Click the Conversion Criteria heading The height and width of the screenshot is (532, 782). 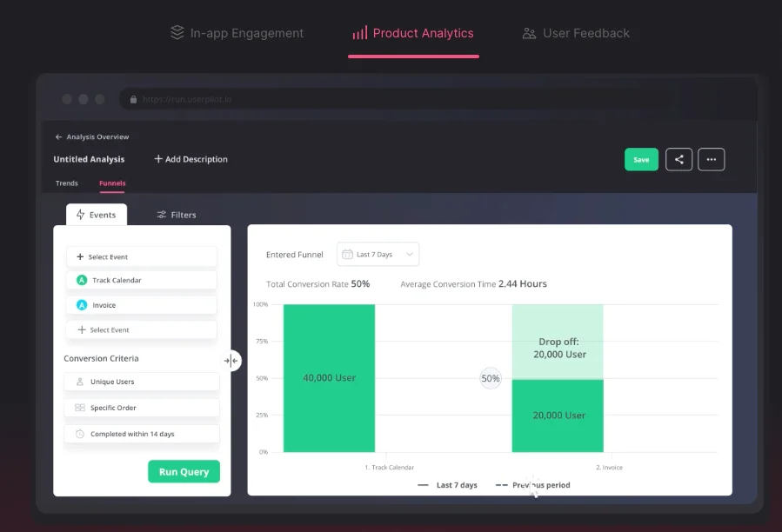coord(101,358)
